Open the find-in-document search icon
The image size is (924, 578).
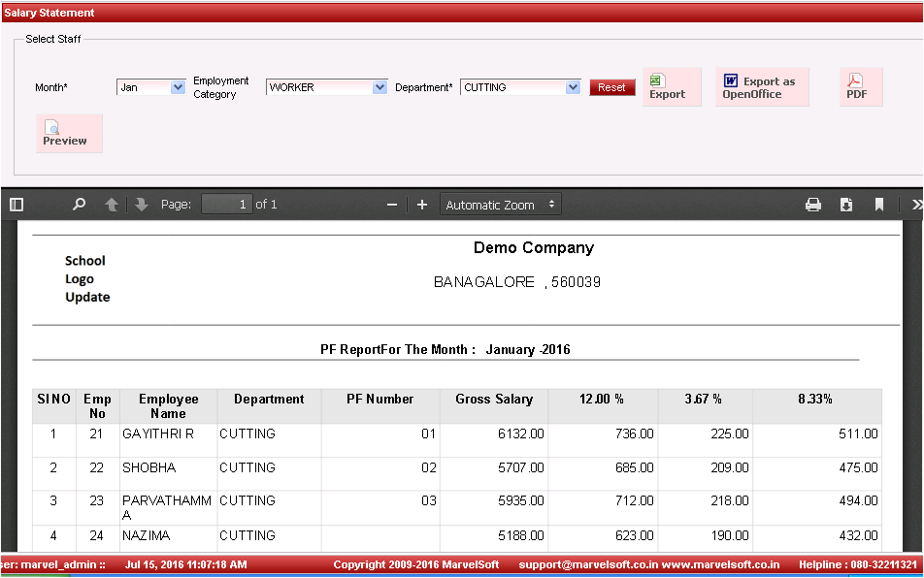pyautogui.click(x=80, y=205)
